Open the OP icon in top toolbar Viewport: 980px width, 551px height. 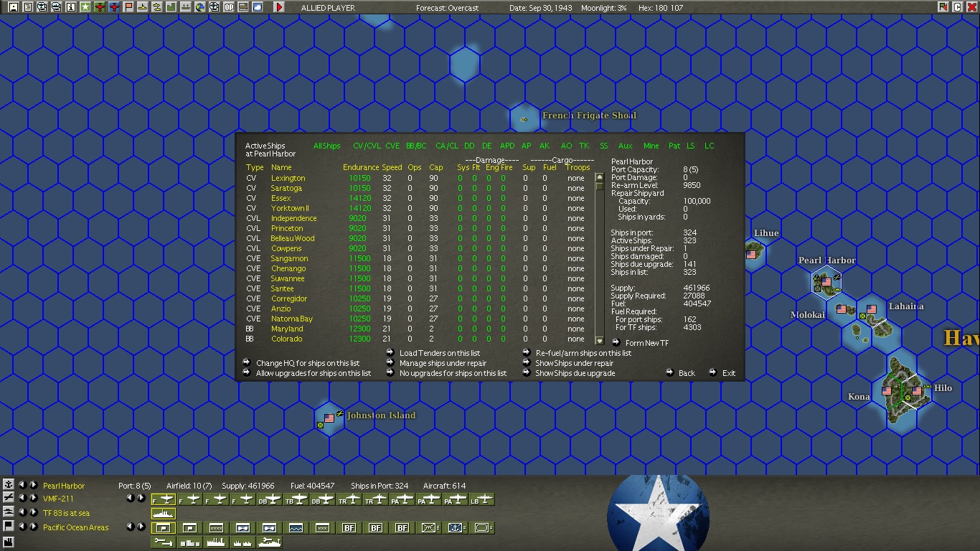coord(229,7)
